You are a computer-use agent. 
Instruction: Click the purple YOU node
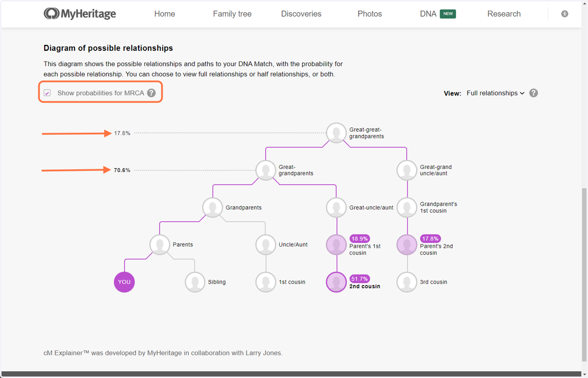point(124,282)
